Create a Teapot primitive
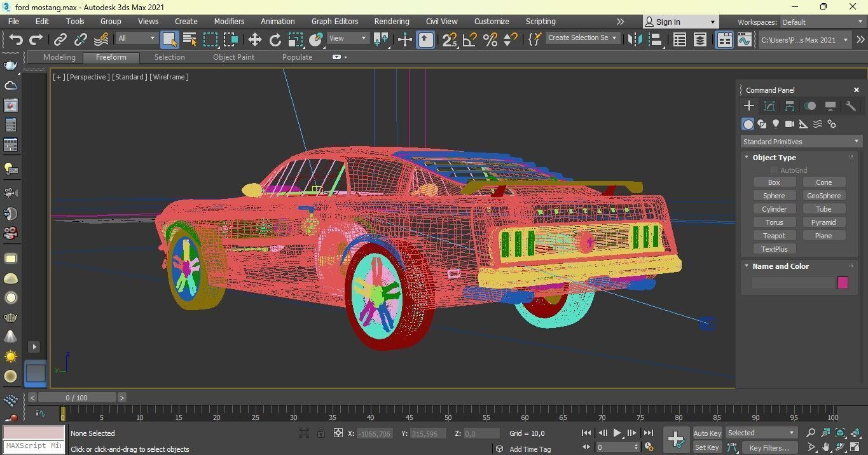This screenshot has height=455, width=868. [x=774, y=236]
